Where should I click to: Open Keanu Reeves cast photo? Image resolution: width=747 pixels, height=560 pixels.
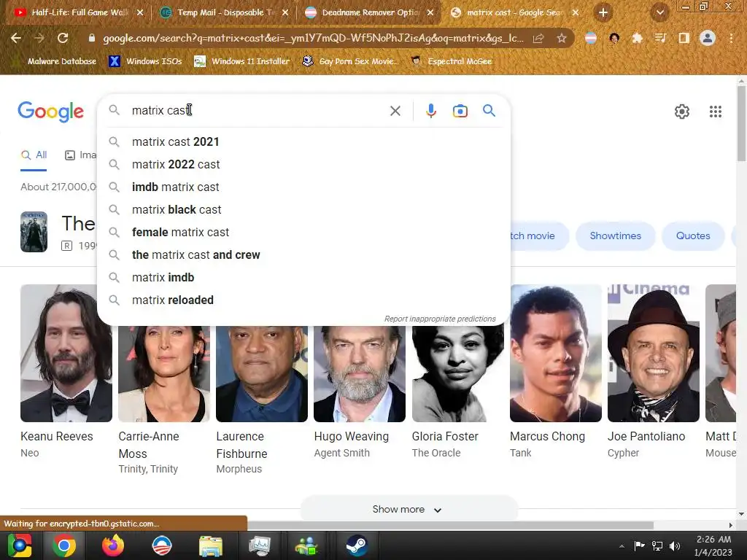pos(66,354)
